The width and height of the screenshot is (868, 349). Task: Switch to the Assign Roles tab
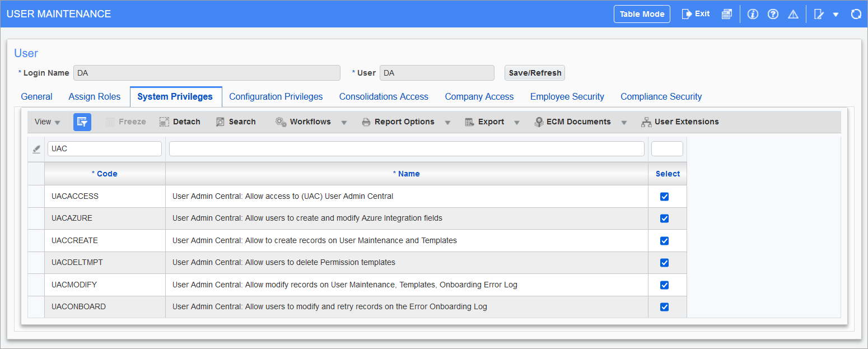pos(95,96)
